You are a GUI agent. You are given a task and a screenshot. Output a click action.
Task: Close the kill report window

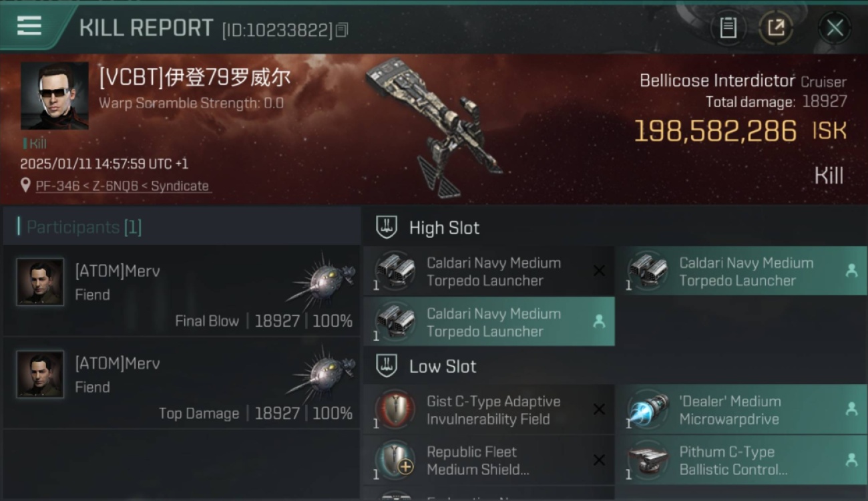[x=835, y=28]
